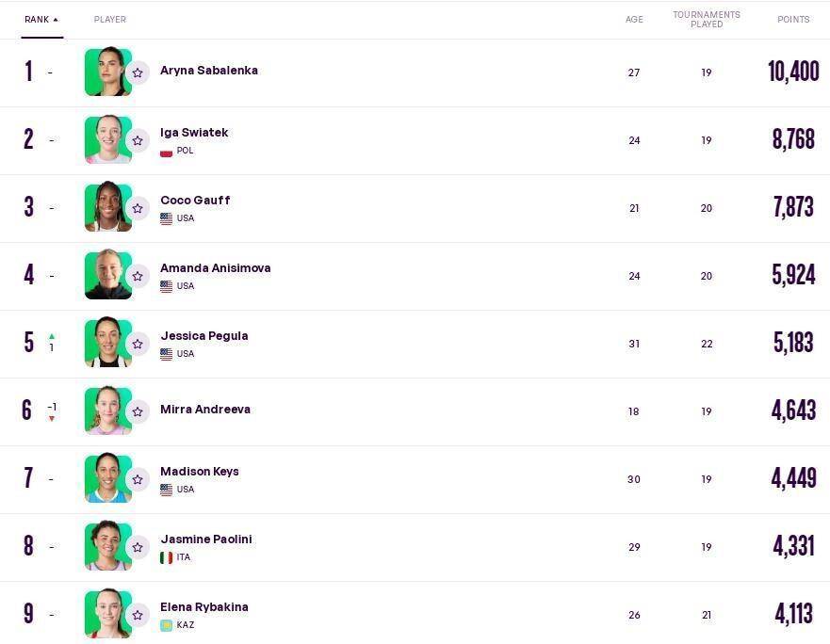Image resolution: width=830 pixels, height=644 pixels.
Task: Click star icon next to Amanda Anisimova
Action: (x=138, y=276)
